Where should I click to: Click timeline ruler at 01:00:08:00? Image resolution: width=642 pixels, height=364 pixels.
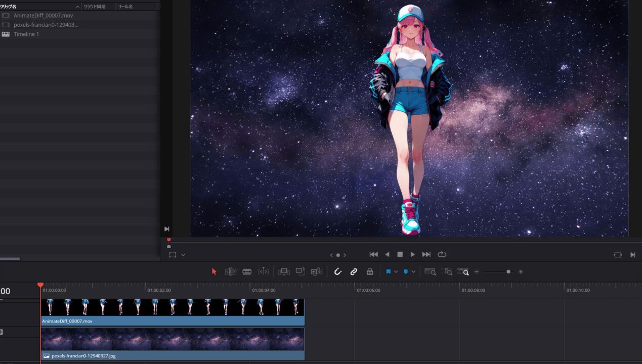[x=473, y=290]
